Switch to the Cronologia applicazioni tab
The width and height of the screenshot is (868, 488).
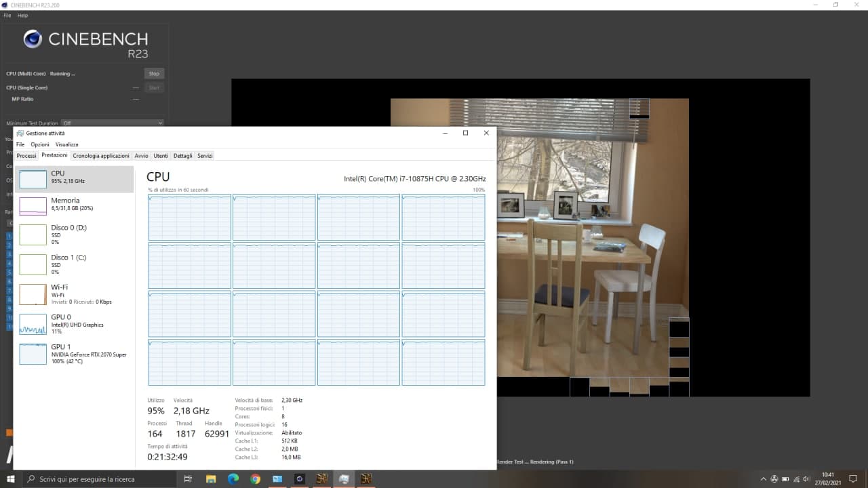(x=101, y=156)
